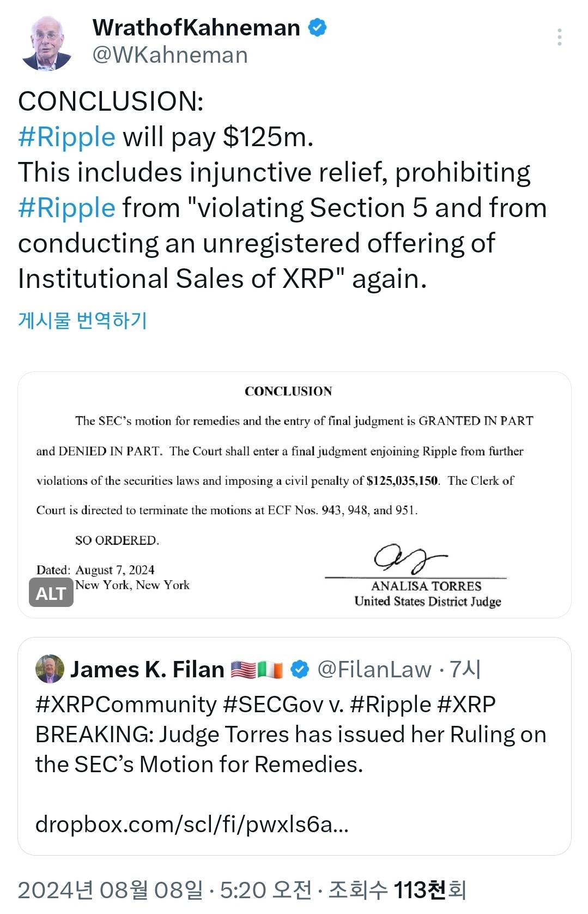
Task: Click 게시물 번역하기 to translate the post
Action: [x=82, y=320]
